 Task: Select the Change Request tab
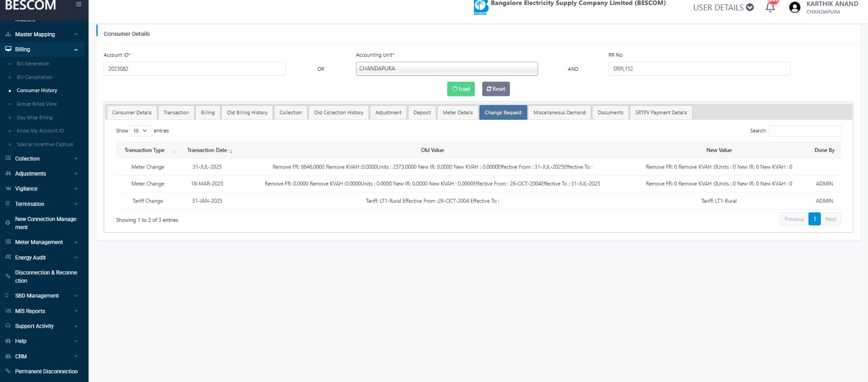tap(503, 113)
